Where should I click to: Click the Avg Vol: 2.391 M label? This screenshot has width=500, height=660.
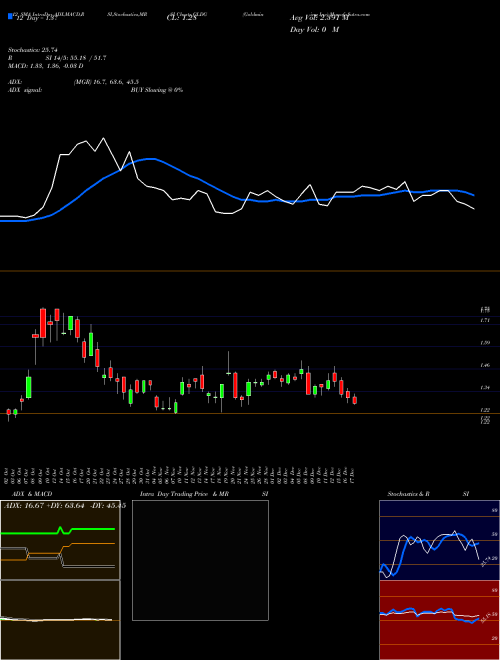click(319, 18)
